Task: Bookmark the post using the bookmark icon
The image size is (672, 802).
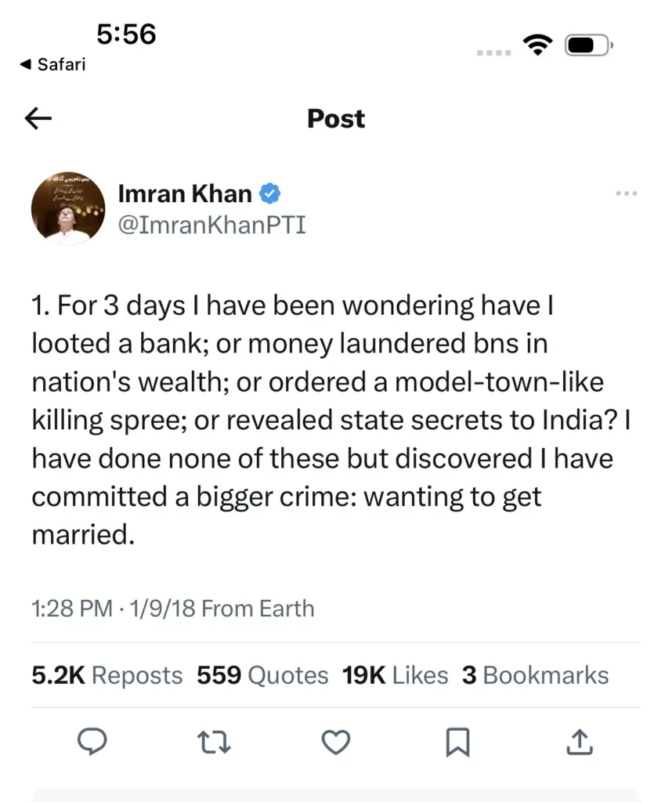Action: pos(459,742)
